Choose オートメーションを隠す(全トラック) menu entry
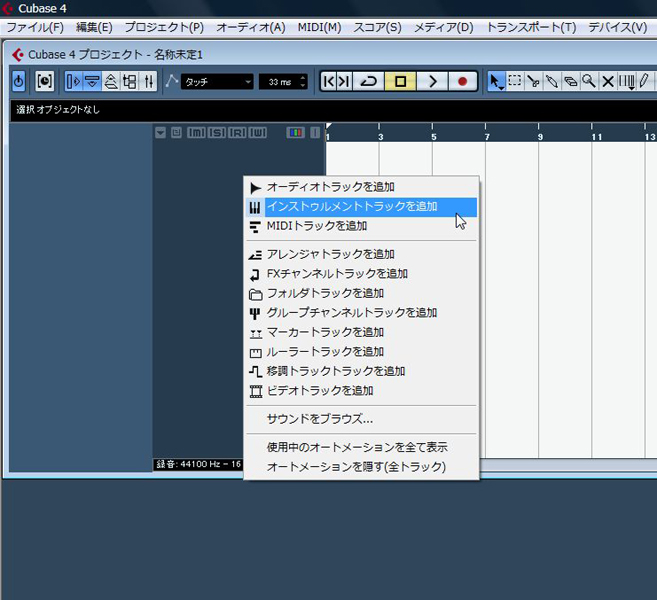 pyautogui.click(x=362, y=467)
